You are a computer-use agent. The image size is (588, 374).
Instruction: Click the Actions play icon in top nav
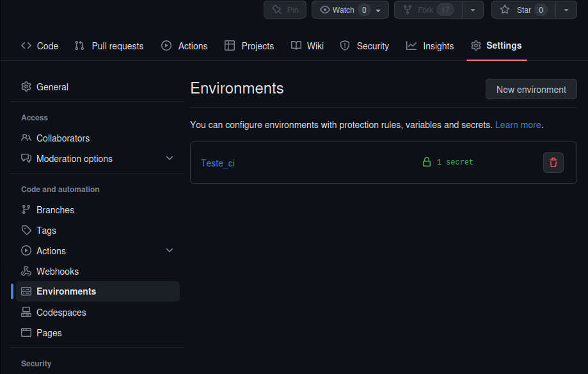(x=166, y=46)
